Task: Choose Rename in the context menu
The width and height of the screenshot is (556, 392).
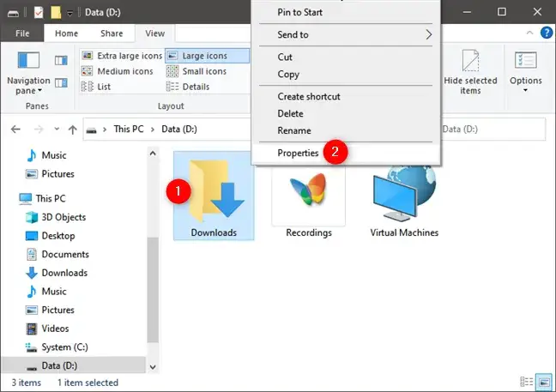Action: point(346,130)
